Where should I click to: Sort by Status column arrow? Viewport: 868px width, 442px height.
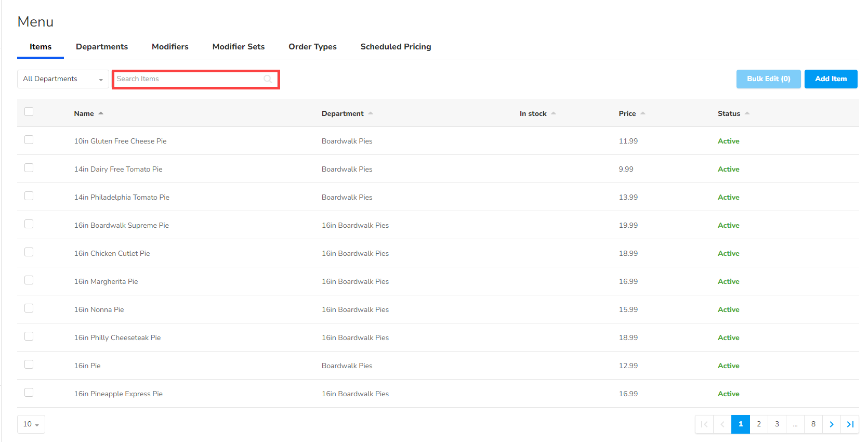click(747, 113)
